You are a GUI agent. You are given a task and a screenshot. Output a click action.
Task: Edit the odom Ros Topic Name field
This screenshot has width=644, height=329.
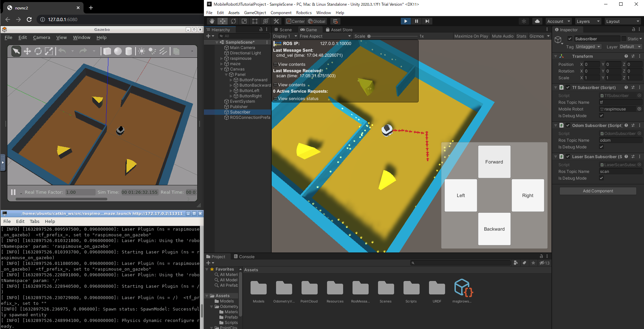(x=621, y=140)
